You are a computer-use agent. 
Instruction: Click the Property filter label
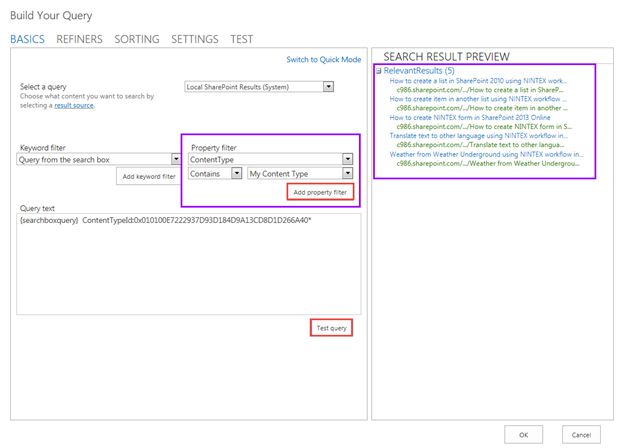(x=213, y=148)
